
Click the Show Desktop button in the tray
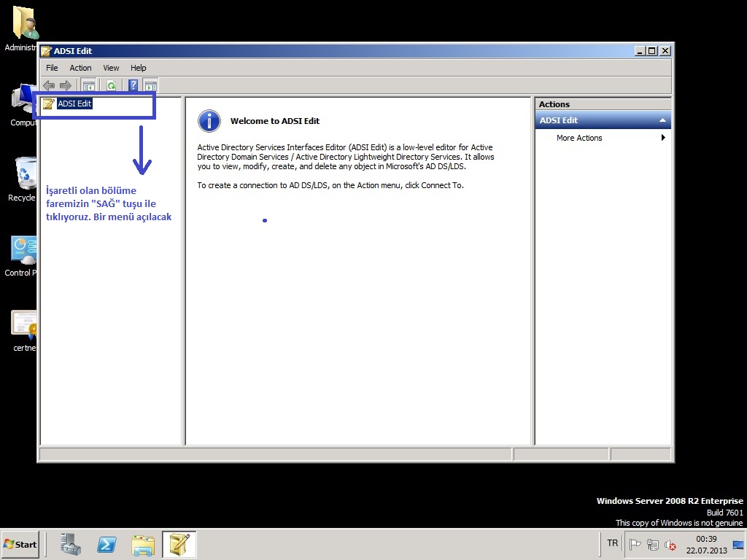pos(738,544)
